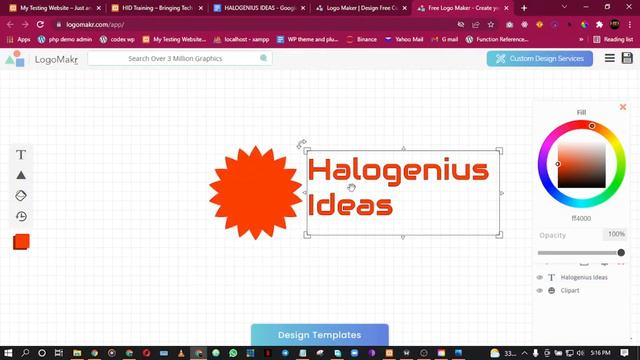Click the hue ring handle on color wheel
The image size is (640, 360).
click(x=592, y=126)
